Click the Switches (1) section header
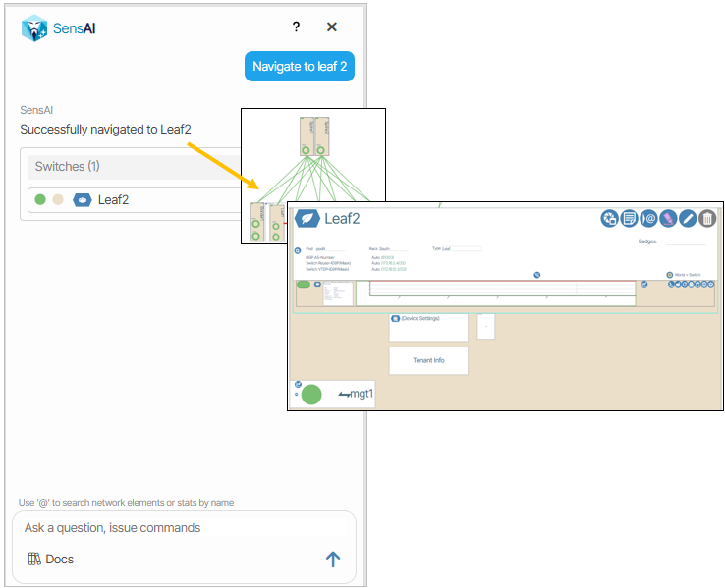 click(134, 166)
